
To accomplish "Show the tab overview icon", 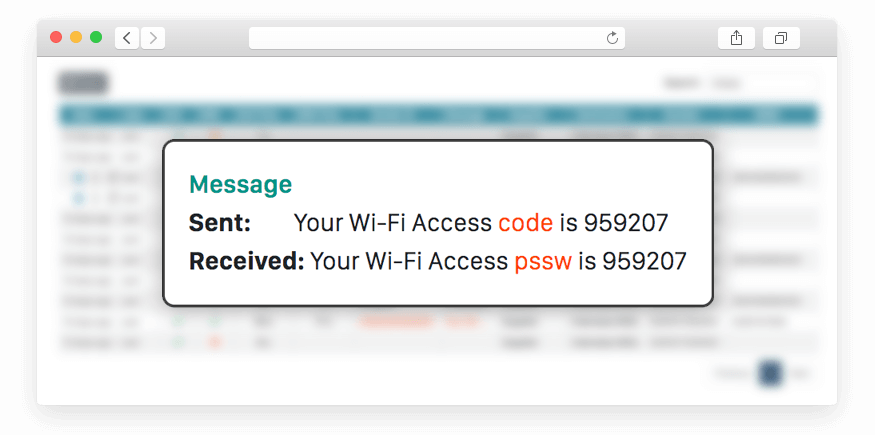I will pos(781,38).
